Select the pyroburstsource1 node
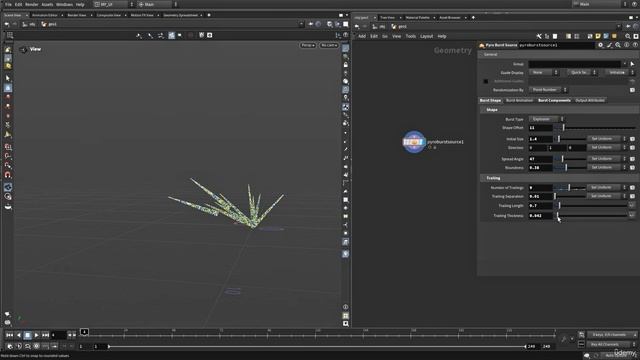 coord(414,142)
